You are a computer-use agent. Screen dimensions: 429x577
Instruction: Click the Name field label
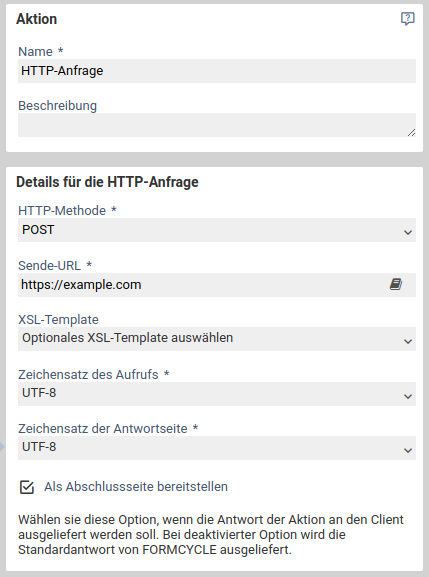pyautogui.click(x=35, y=52)
